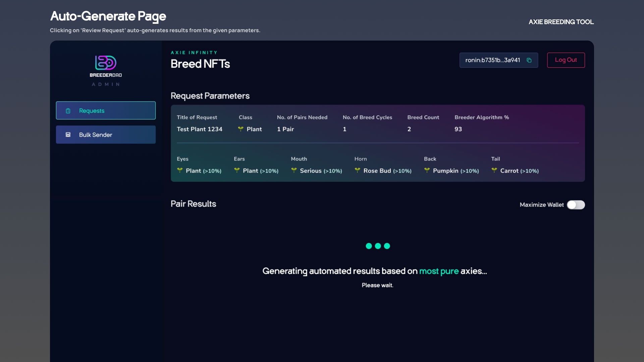
Task: Click the ronin:b7351b...3a941 wallet field
Action: click(x=499, y=60)
